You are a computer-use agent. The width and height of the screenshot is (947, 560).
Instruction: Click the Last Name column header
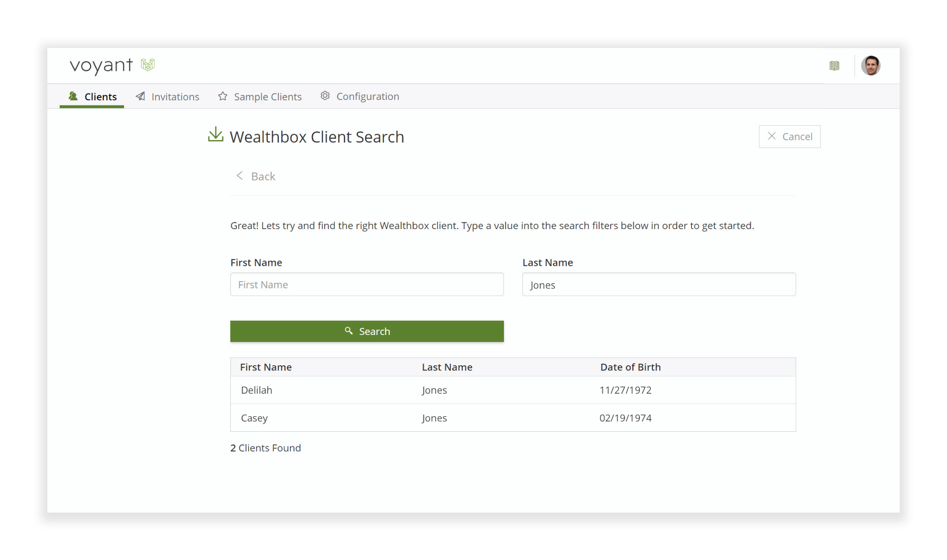pyautogui.click(x=447, y=367)
